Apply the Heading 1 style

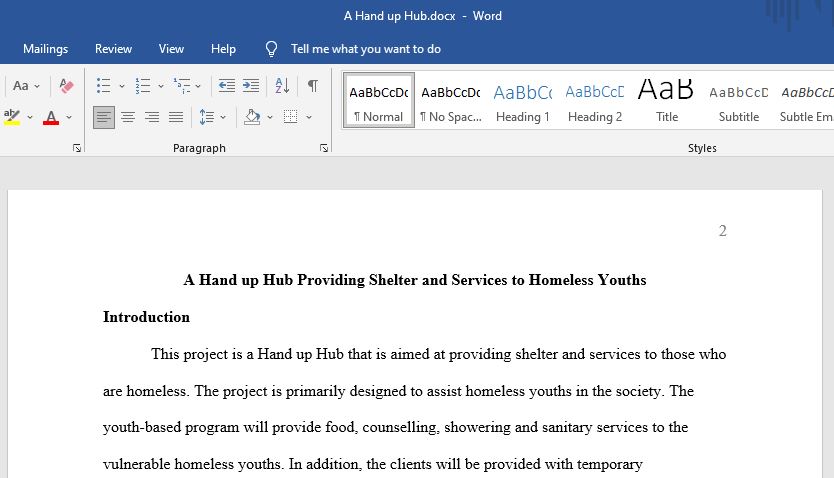click(522, 100)
